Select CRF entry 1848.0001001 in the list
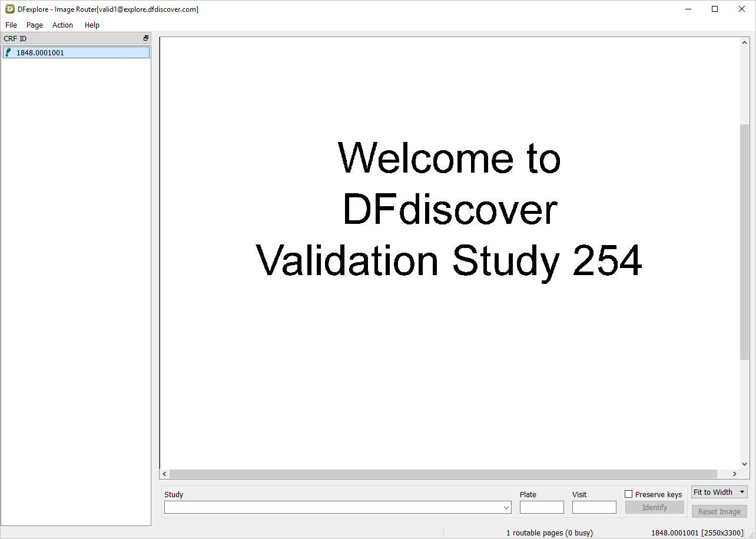This screenshot has width=756, height=539. coord(40,52)
